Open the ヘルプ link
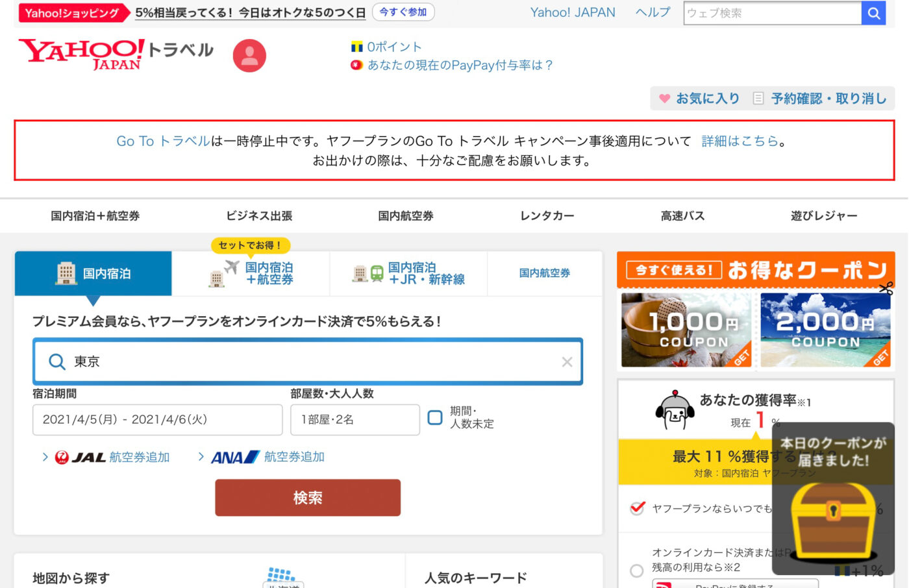The height and width of the screenshot is (588, 909). tap(653, 12)
